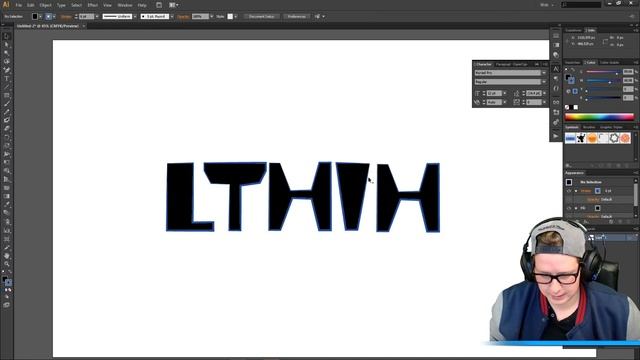Activate the Stroke box in the Color panel
The image size is (640, 360).
[571, 81]
